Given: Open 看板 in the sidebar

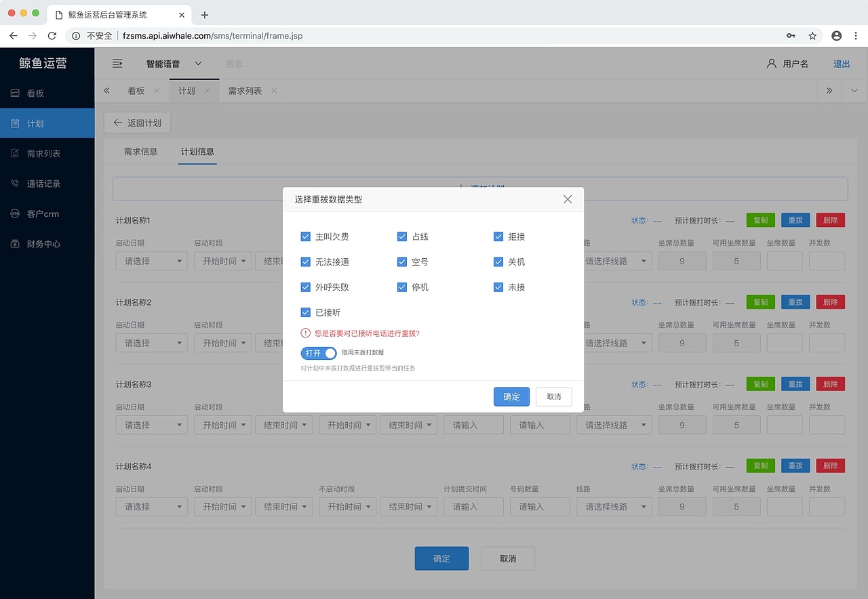Looking at the screenshot, I should tap(47, 94).
